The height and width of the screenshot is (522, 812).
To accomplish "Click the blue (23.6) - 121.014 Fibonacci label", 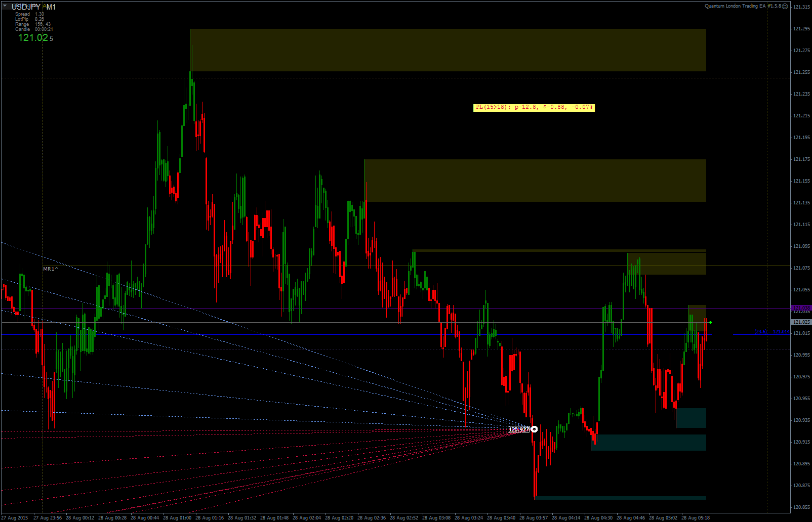I will [x=772, y=332].
